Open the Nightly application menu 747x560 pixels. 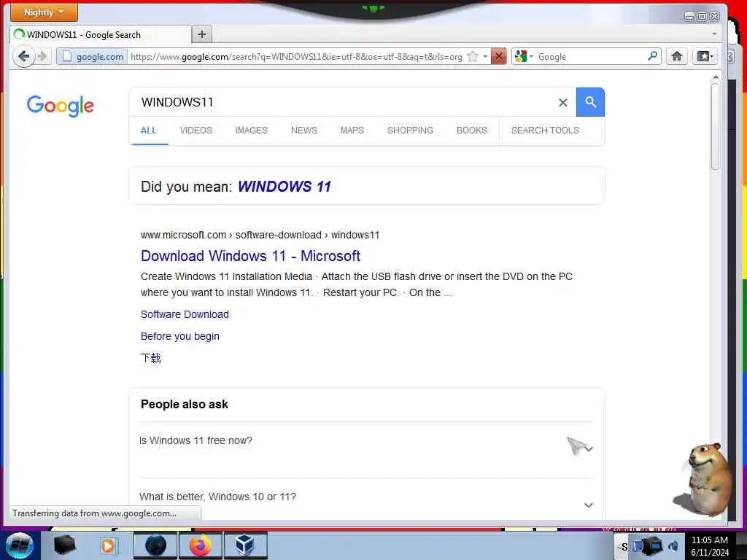pos(44,12)
